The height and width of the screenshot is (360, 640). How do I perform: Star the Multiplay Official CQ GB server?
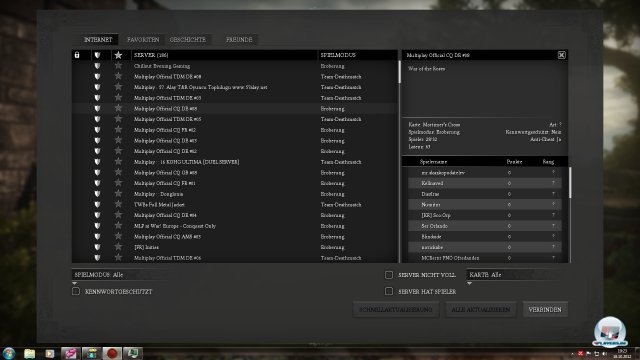click(118, 172)
